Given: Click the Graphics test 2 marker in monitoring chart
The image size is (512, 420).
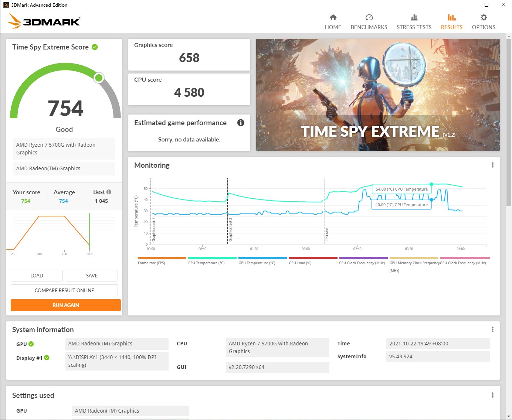Looking at the screenshot, I should click(228, 211).
